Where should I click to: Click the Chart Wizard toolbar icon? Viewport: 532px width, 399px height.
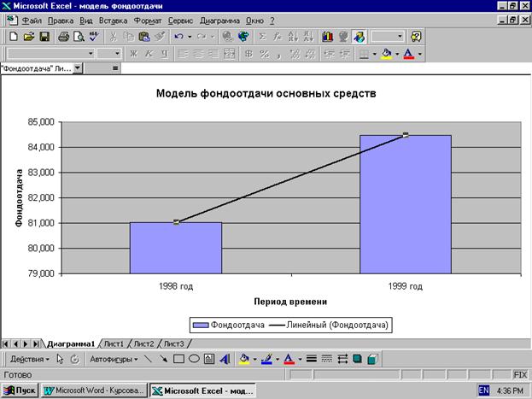[328, 37]
